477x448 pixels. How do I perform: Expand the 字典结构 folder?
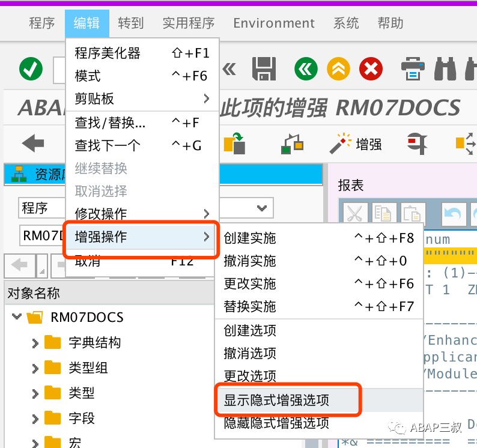pyautogui.click(x=35, y=344)
